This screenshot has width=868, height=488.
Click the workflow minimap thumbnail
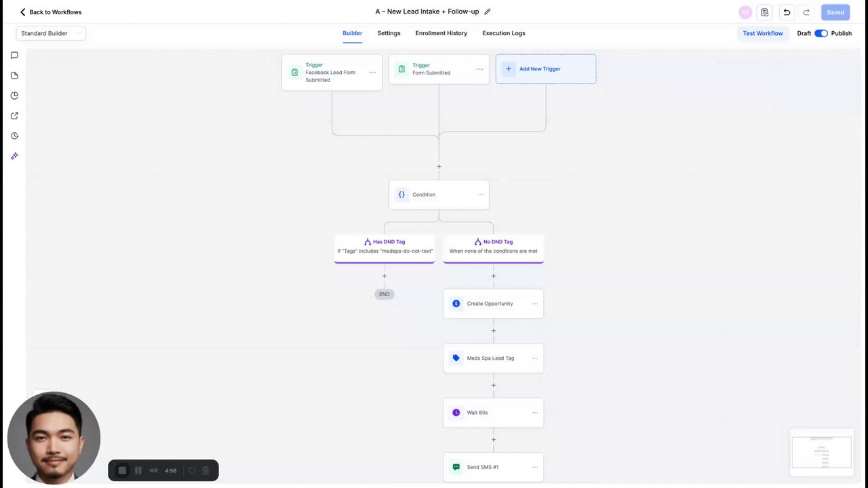tap(821, 451)
